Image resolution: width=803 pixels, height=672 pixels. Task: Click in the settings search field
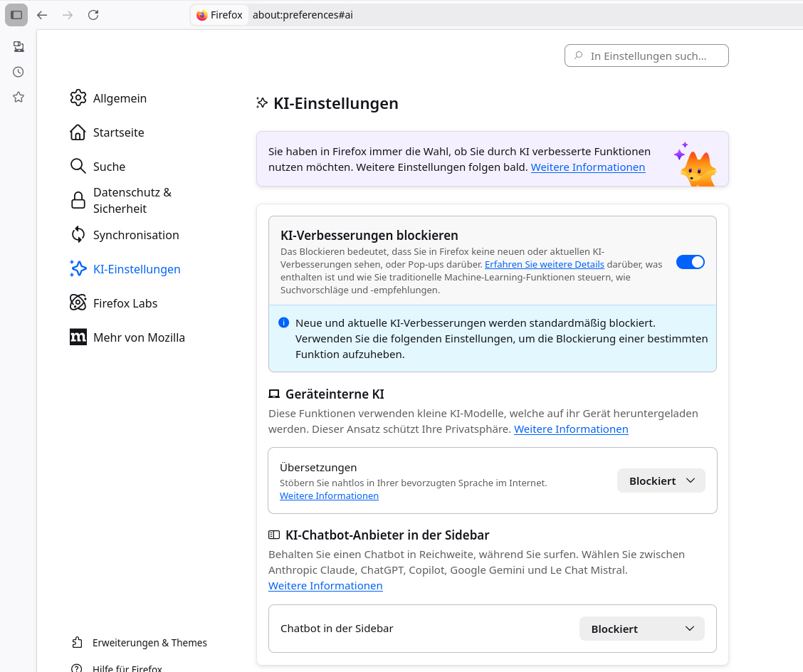(646, 56)
